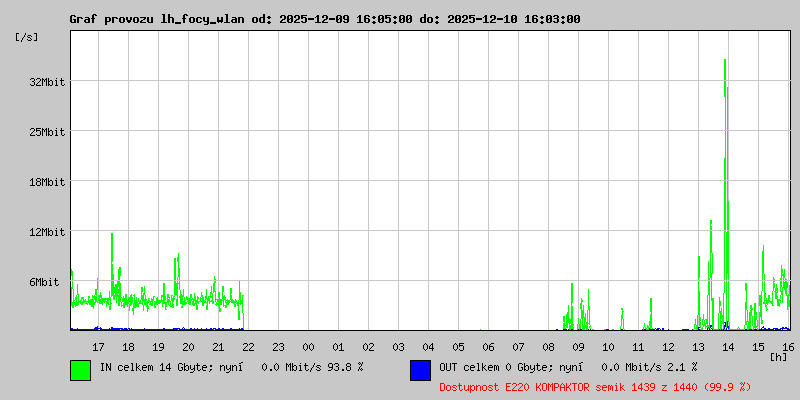The width and height of the screenshot is (800, 400).
Task: Click the 18Mbit y-axis label
Action: click(47, 182)
